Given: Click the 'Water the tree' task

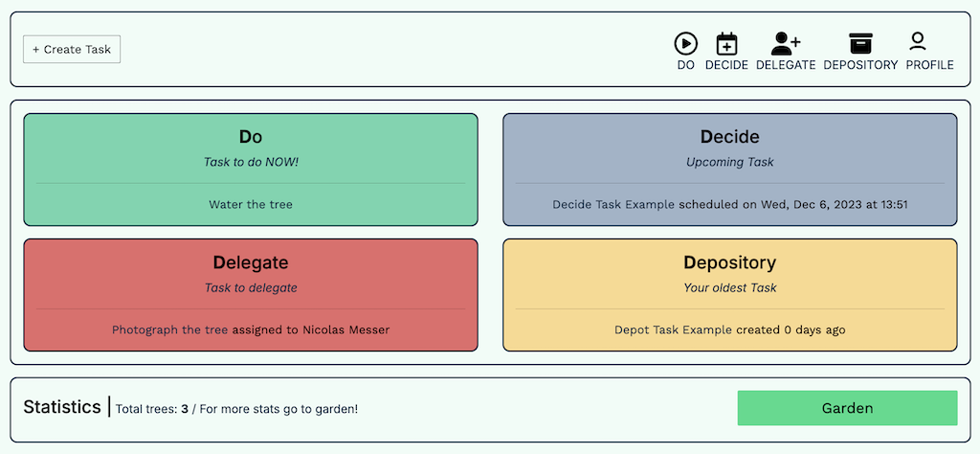Looking at the screenshot, I should click(x=251, y=204).
